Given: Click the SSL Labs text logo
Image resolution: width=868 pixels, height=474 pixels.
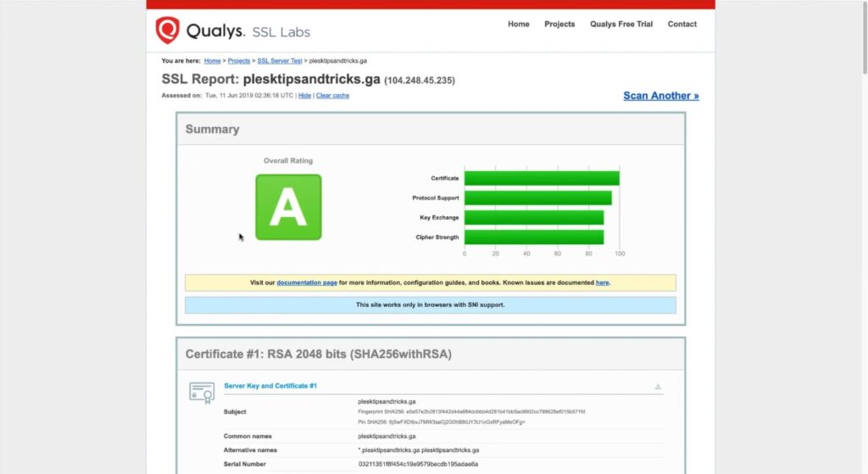Looking at the screenshot, I should 281,32.
